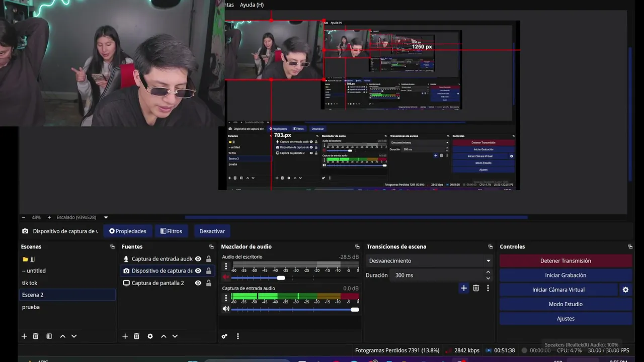
Task: Select Captura de pantalla 2 source row
Action: click(x=167, y=283)
